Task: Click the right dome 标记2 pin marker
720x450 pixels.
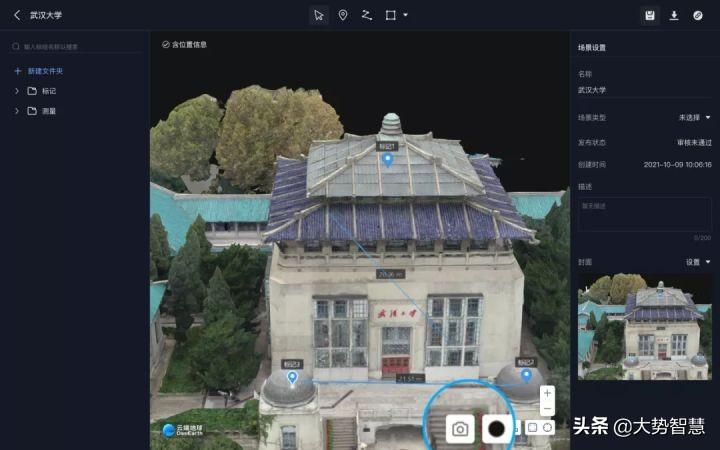Action: (526, 376)
